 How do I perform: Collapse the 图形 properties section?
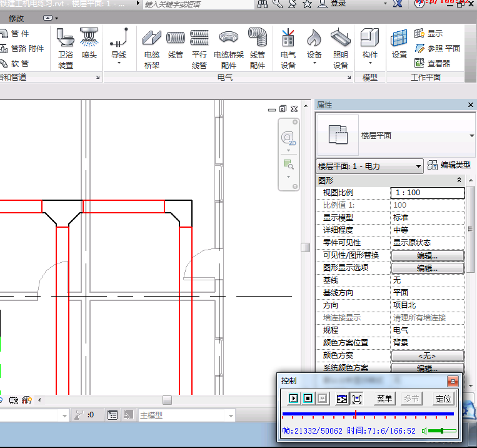click(459, 180)
